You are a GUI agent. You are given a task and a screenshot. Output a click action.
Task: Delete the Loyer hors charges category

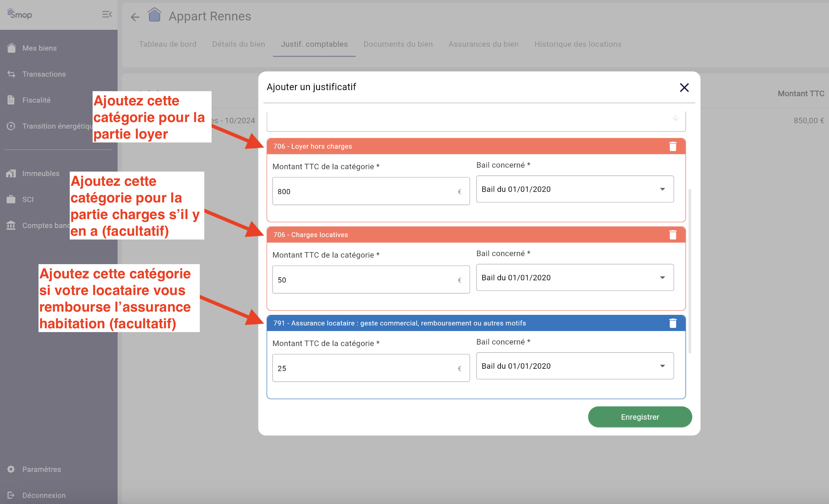(x=673, y=146)
